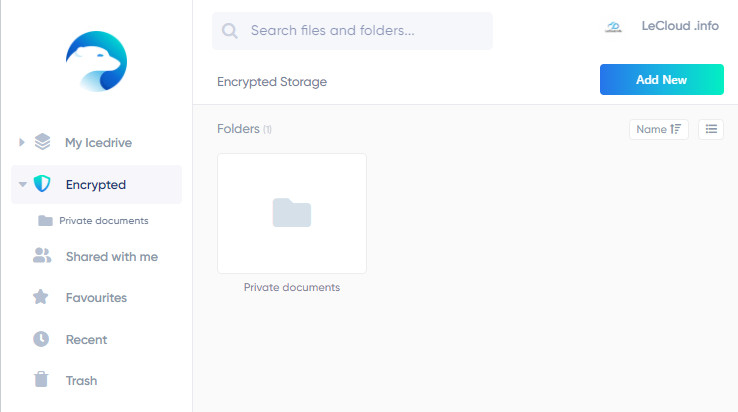Click the My Icedrive layers icon
Screen dimensions: 738x412
coord(42,142)
